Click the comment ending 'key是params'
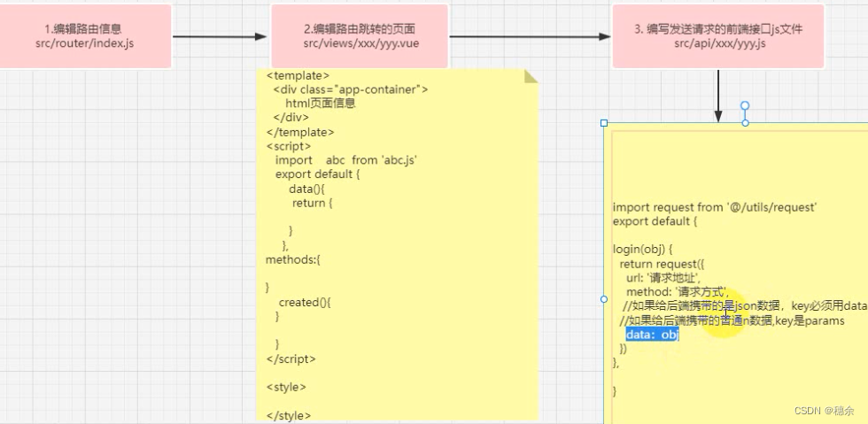Viewport: 868px width, 424px height. (732, 320)
